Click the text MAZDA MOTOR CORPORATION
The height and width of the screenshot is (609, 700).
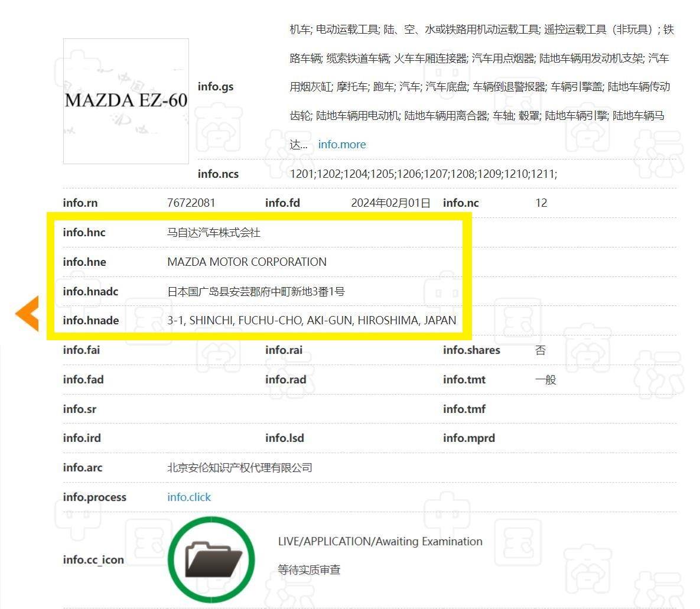[247, 262]
